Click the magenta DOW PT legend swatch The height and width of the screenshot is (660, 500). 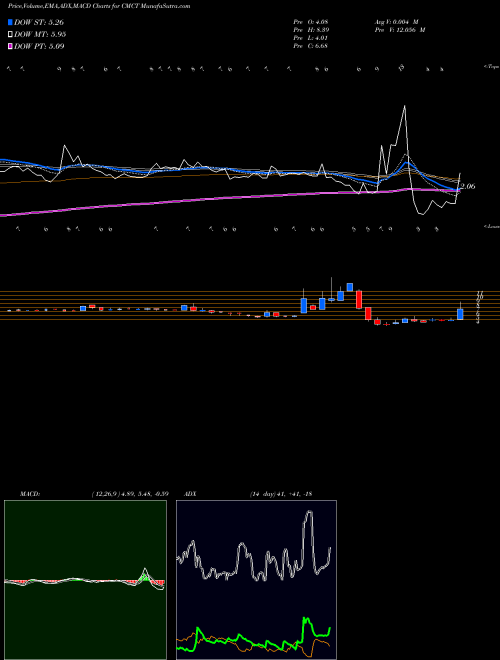click(x=11, y=46)
